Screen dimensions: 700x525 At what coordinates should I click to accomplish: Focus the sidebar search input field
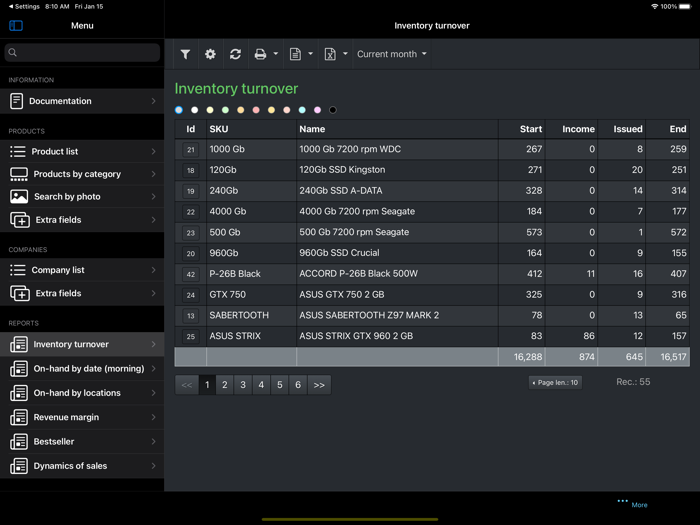click(82, 53)
